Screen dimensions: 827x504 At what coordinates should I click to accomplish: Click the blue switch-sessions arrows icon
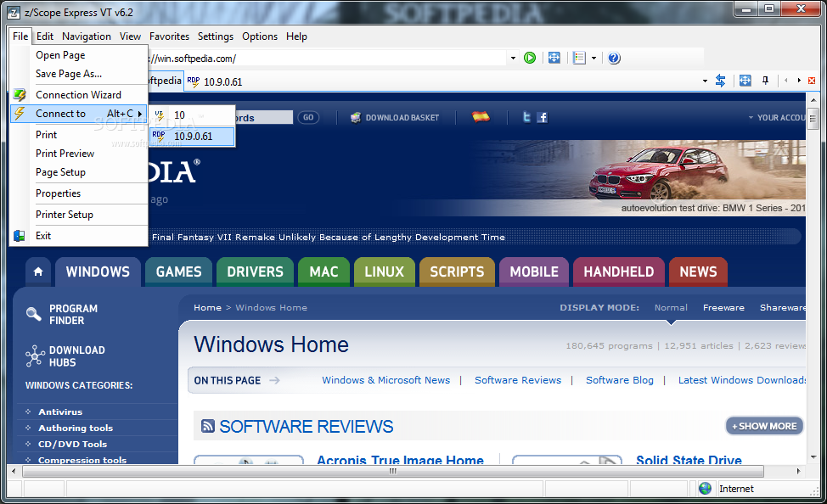[x=721, y=81]
